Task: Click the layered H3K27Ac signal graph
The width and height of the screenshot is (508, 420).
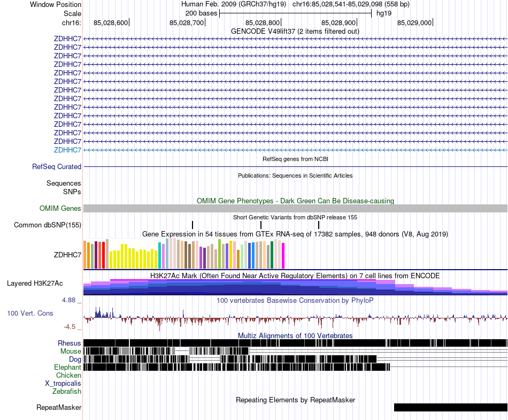Action: pos(296,287)
